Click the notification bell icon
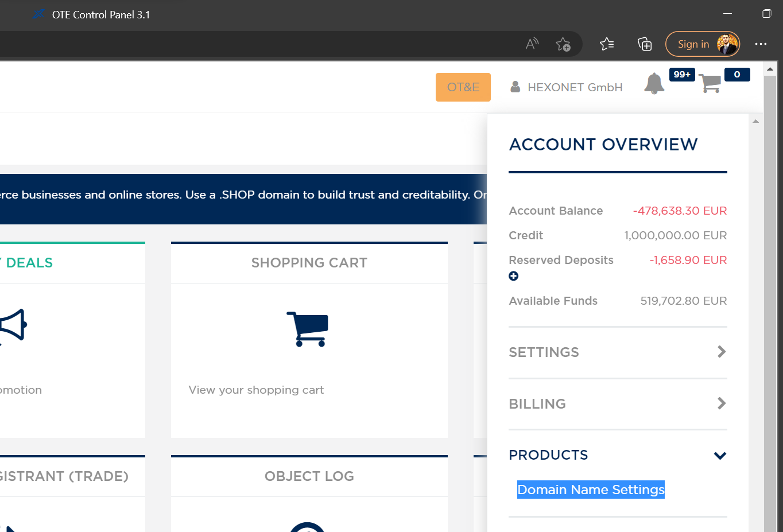The width and height of the screenshot is (783, 532). click(x=654, y=84)
